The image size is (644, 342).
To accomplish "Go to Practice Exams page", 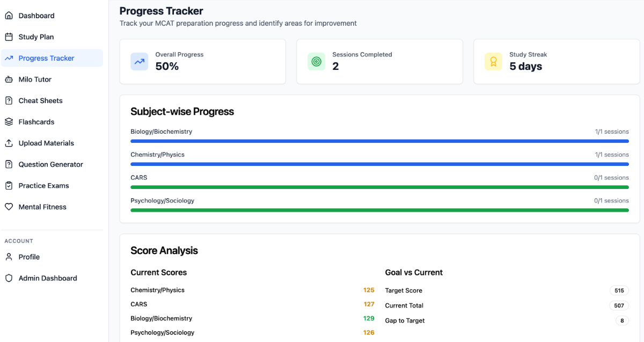I will click(43, 186).
